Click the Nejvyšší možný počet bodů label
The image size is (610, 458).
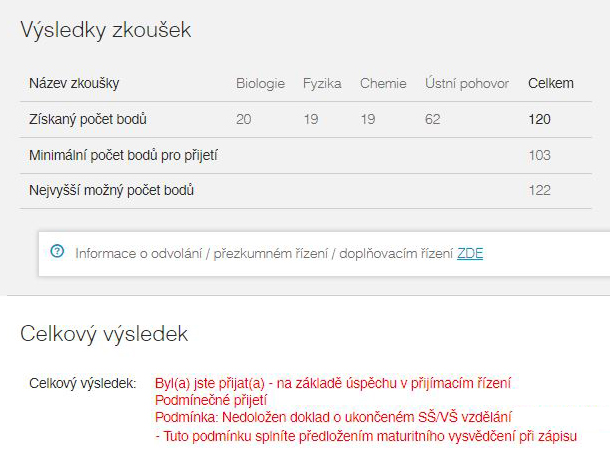(111, 190)
